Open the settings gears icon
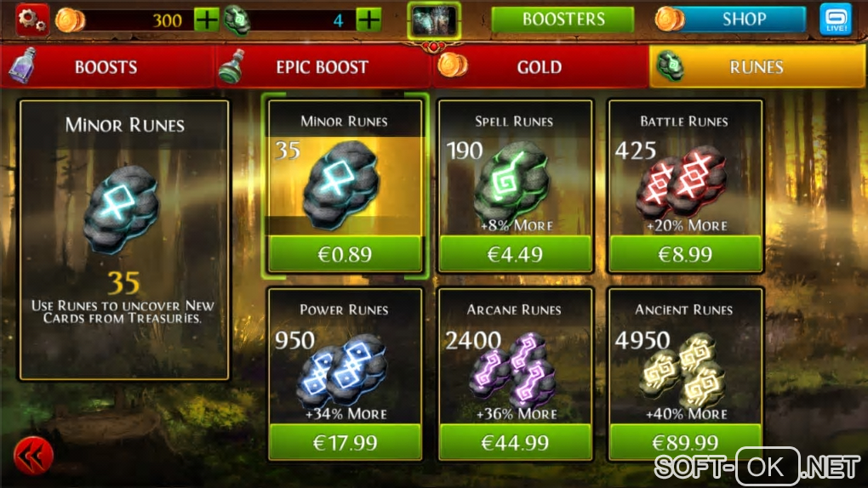 [x=32, y=20]
